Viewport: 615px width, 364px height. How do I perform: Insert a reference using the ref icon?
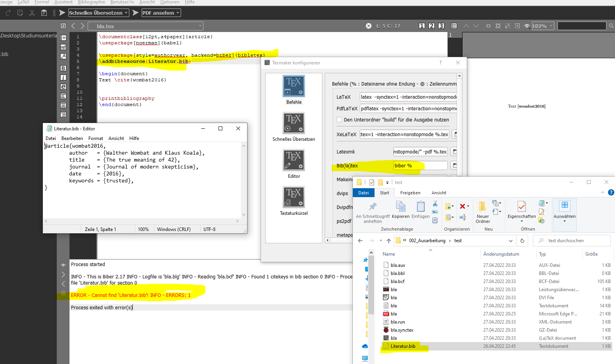[63, 47]
